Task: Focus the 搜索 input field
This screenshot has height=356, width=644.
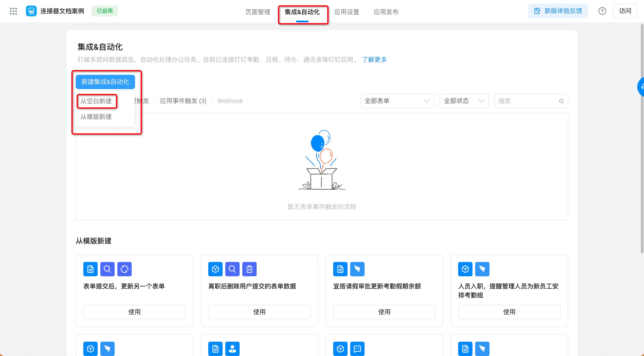Action: pyautogui.click(x=531, y=101)
